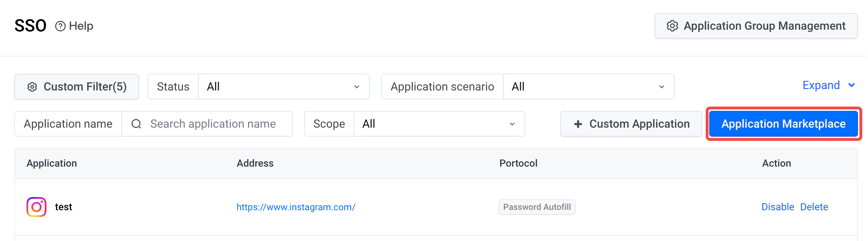Click the chevron next to Expand
The height and width of the screenshot is (241, 868).
pos(852,85)
